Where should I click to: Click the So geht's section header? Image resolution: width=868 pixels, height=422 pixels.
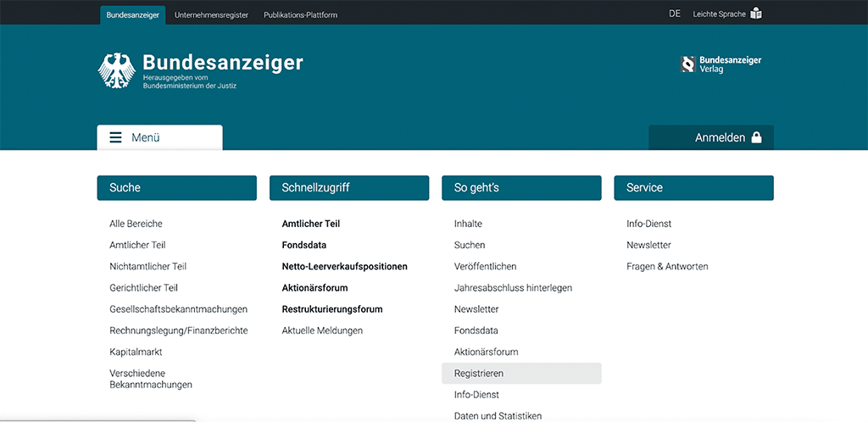521,188
